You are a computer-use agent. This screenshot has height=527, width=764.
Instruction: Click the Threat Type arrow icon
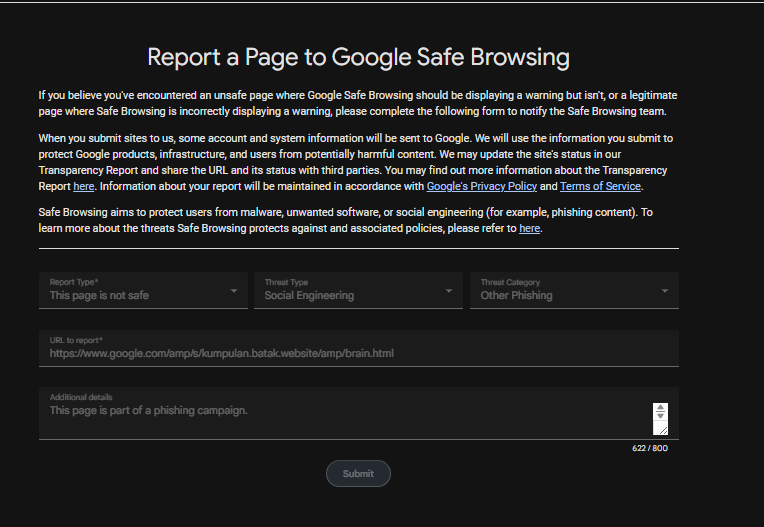[449, 291]
